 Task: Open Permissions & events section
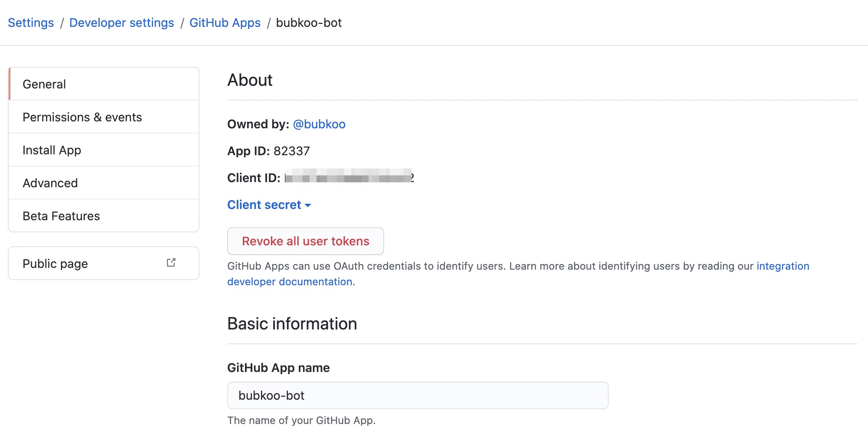104,117
